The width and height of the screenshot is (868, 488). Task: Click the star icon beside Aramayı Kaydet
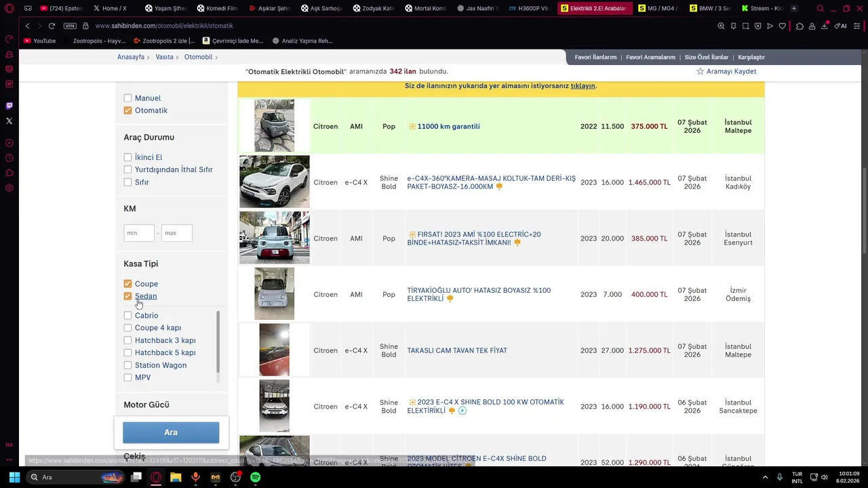coord(701,71)
